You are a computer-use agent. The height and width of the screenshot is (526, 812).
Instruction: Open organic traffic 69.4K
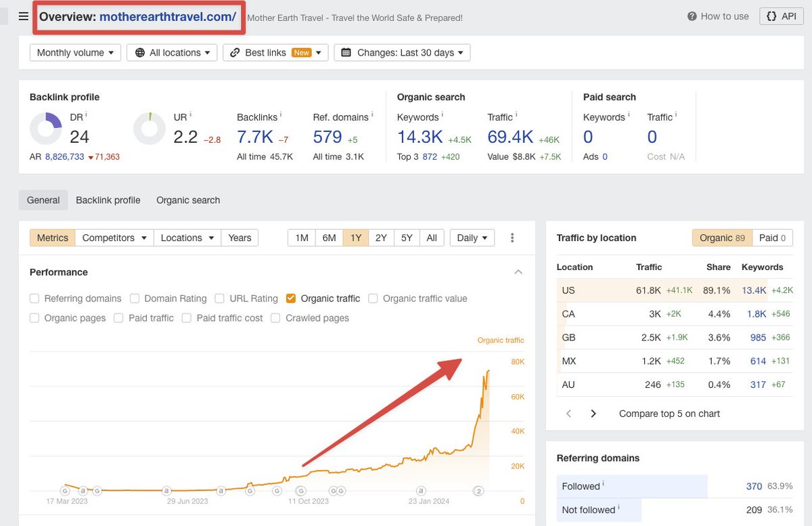pos(511,137)
